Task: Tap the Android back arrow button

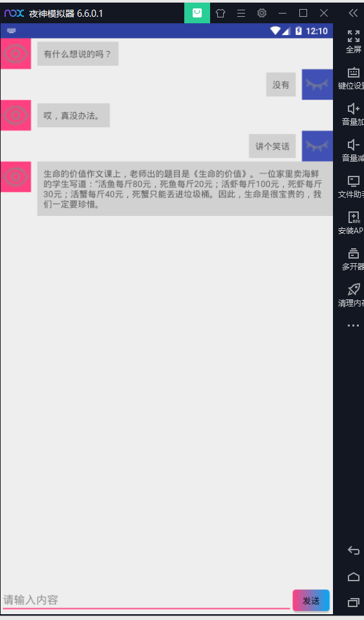Action: coord(353,550)
